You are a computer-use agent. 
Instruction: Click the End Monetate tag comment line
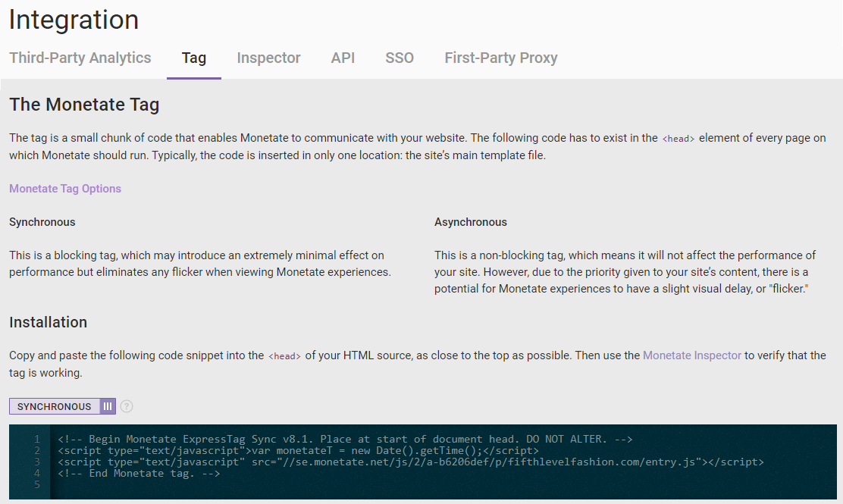(x=139, y=474)
